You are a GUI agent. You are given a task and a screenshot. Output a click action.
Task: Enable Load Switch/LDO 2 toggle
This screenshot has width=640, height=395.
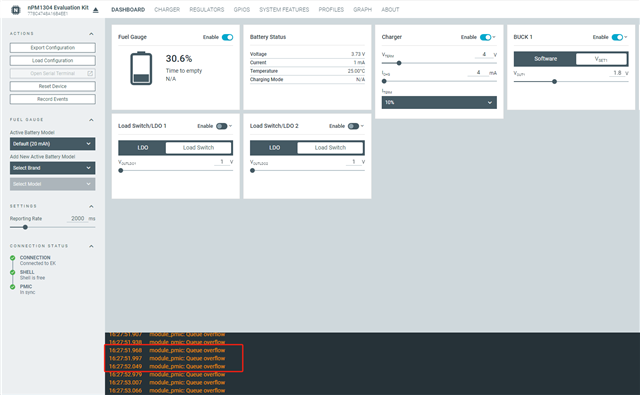coord(353,126)
